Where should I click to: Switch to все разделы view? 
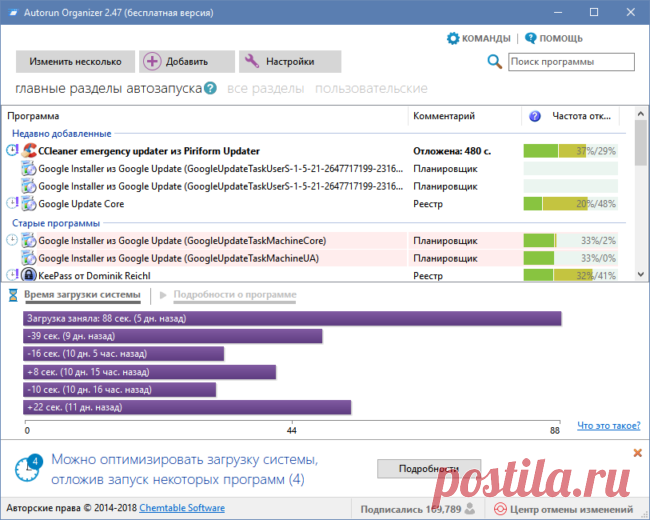tap(265, 88)
